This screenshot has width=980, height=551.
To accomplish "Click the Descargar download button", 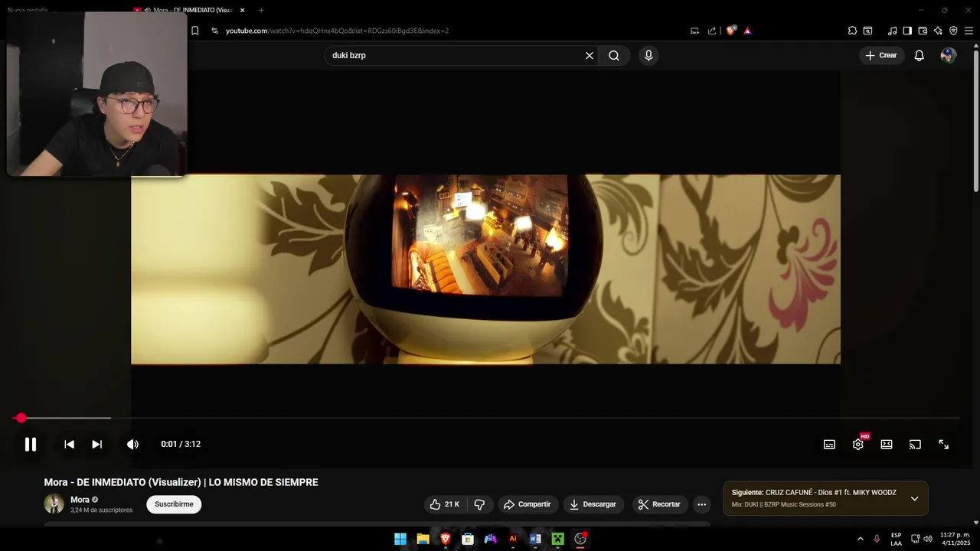I will pyautogui.click(x=593, y=504).
